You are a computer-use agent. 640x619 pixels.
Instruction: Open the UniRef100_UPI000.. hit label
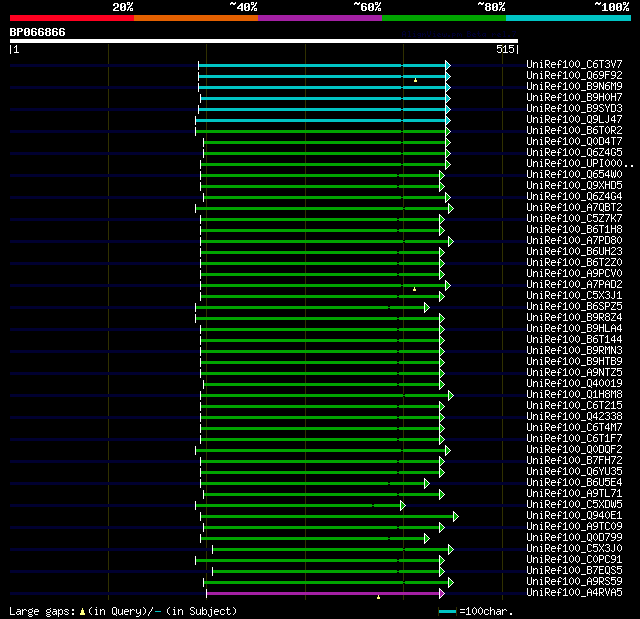tap(580, 164)
